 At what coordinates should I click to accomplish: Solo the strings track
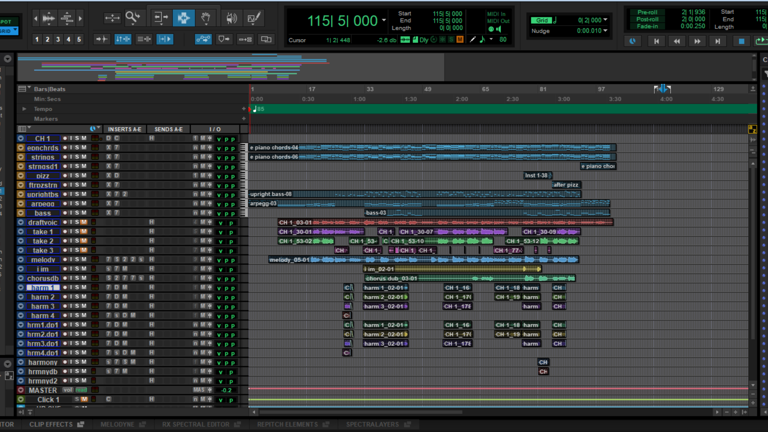(x=77, y=157)
